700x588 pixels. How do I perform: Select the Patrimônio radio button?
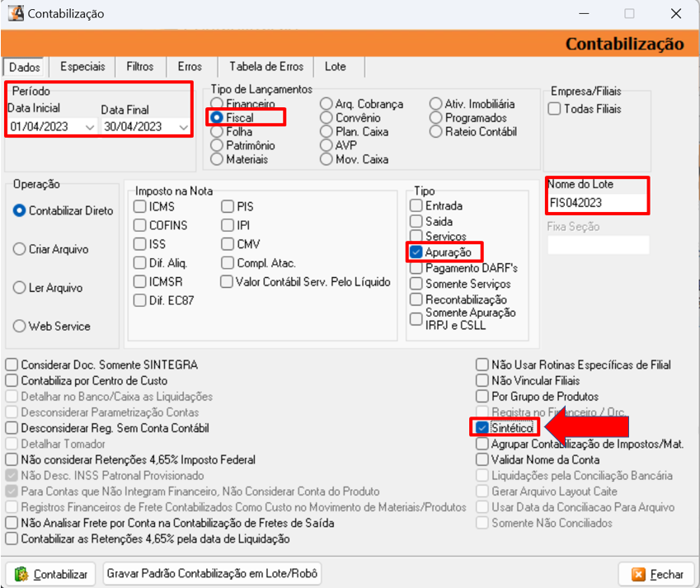(218, 145)
